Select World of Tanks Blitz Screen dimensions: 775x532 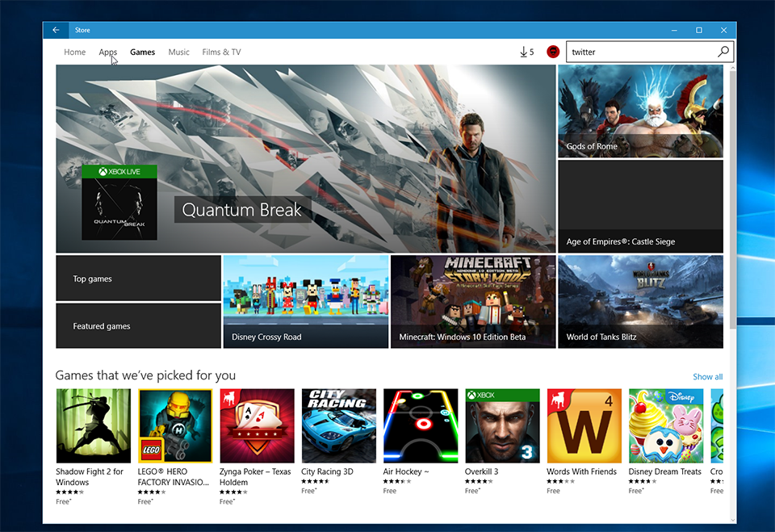coord(640,301)
